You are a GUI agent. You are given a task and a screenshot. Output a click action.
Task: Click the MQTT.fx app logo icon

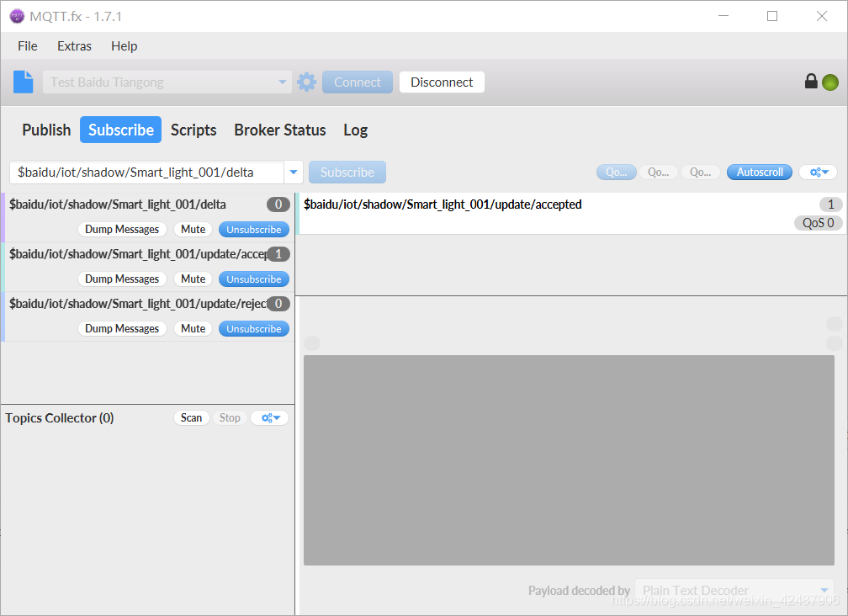click(17, 16)
